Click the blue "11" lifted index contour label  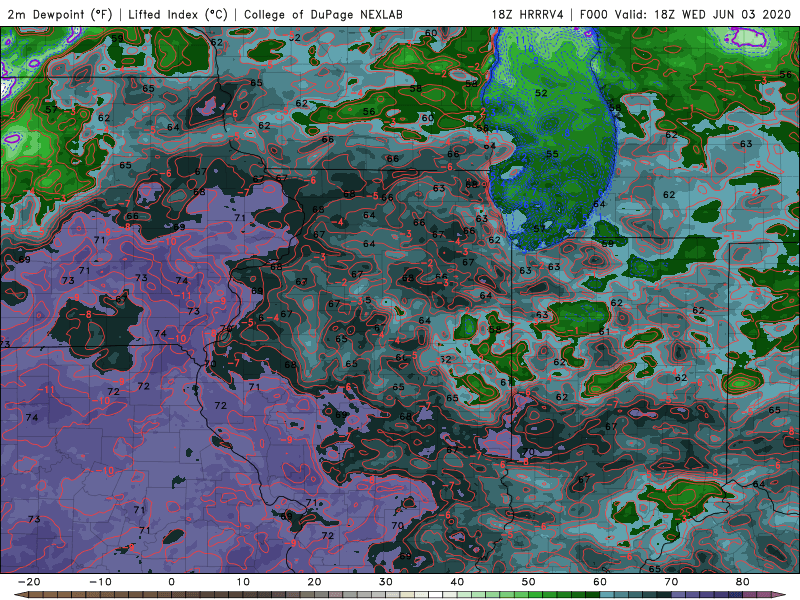[520, 40]
